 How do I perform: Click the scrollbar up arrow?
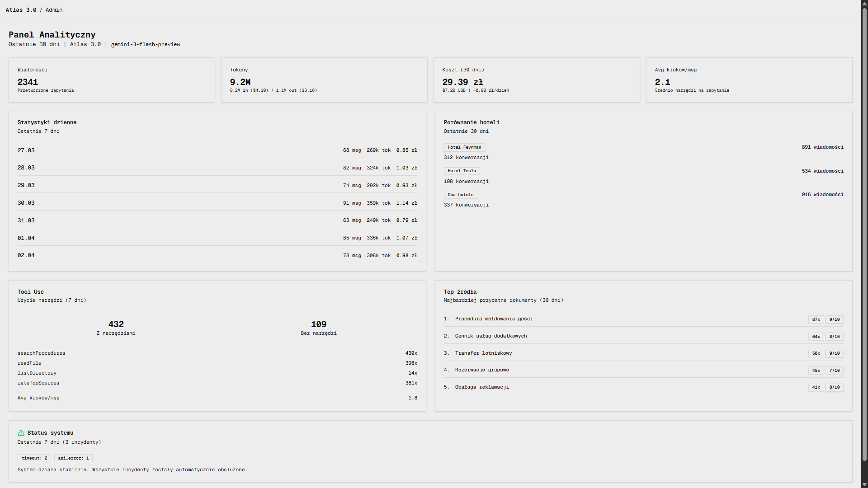pos(864,3)
